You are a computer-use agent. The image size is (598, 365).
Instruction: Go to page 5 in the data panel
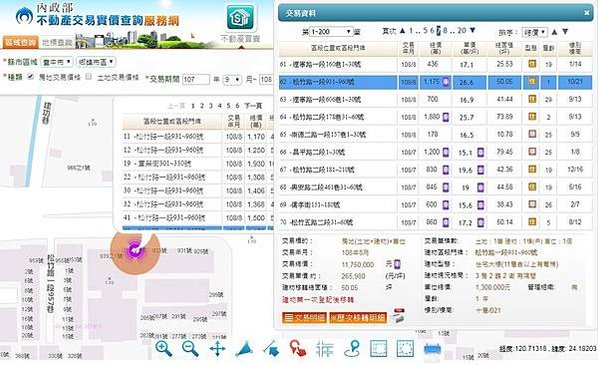pyautogui.click(x=425, y=31)
